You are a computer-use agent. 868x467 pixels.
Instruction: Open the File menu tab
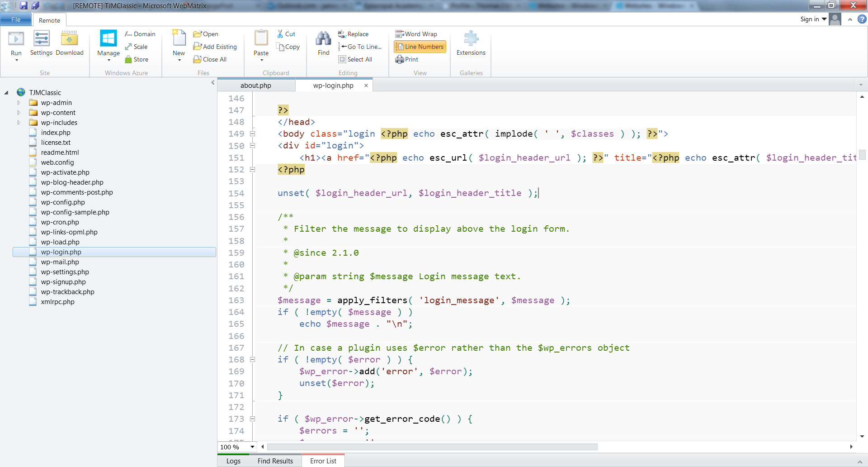[16, 19]
